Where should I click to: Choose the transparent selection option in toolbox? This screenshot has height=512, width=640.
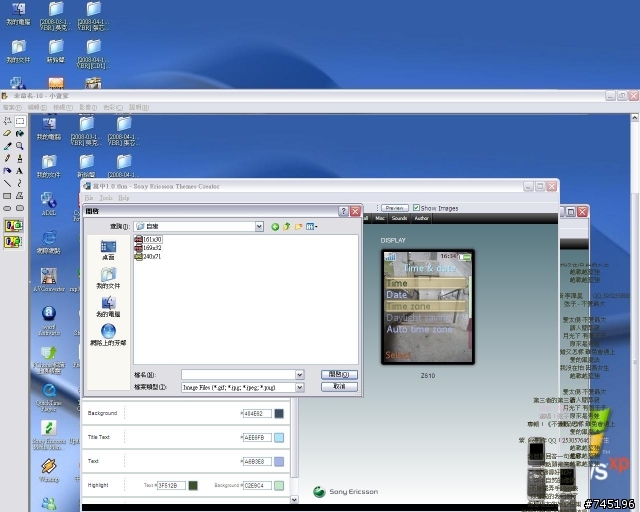click(x=13, y=242)
